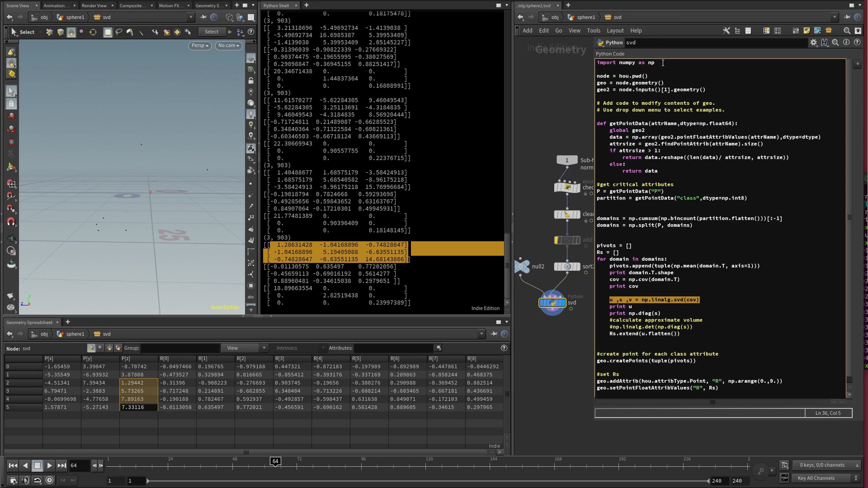Click the Select button in scene toolbar
The width and height of the screenshot is (868, 488).
(211, 32)
